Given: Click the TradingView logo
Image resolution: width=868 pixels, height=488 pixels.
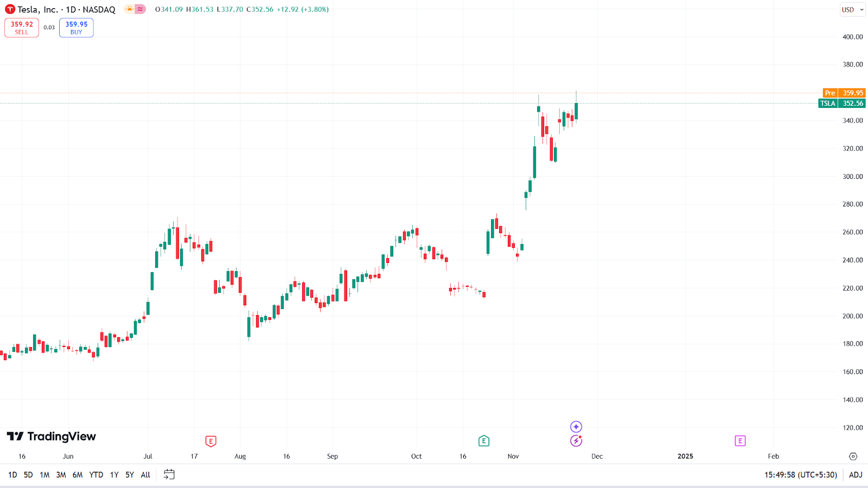Looking at the screenshot, I should pyautogui.click(x=52, y=436).
